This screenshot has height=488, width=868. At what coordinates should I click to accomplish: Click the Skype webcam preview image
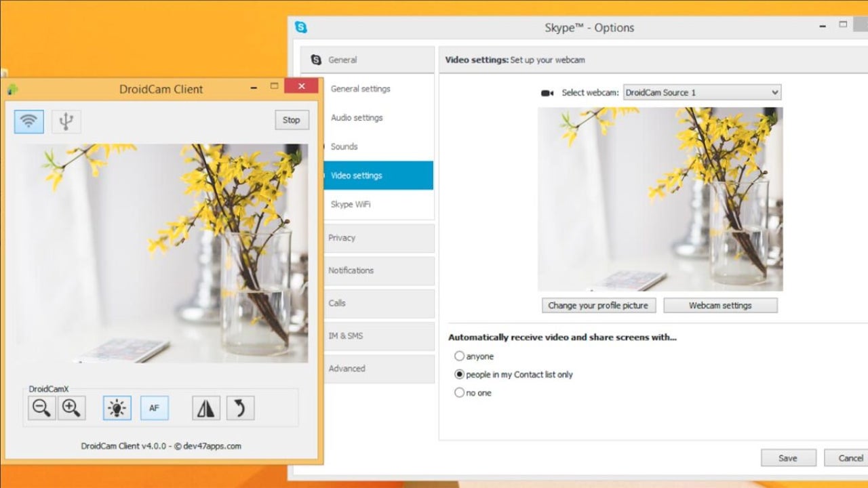660,199
